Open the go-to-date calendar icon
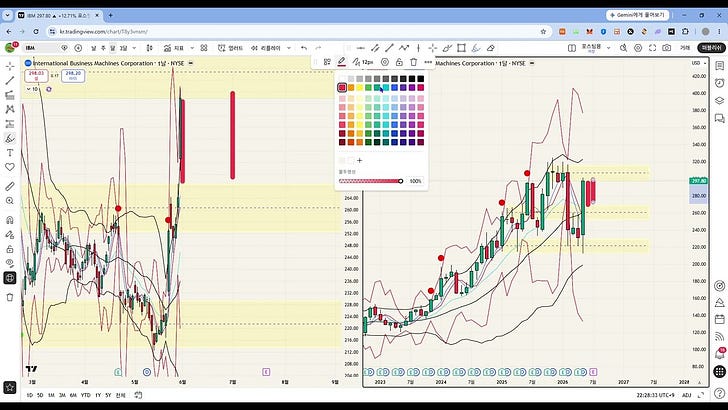This screenshot has width=728, height=410. point(138,395)
